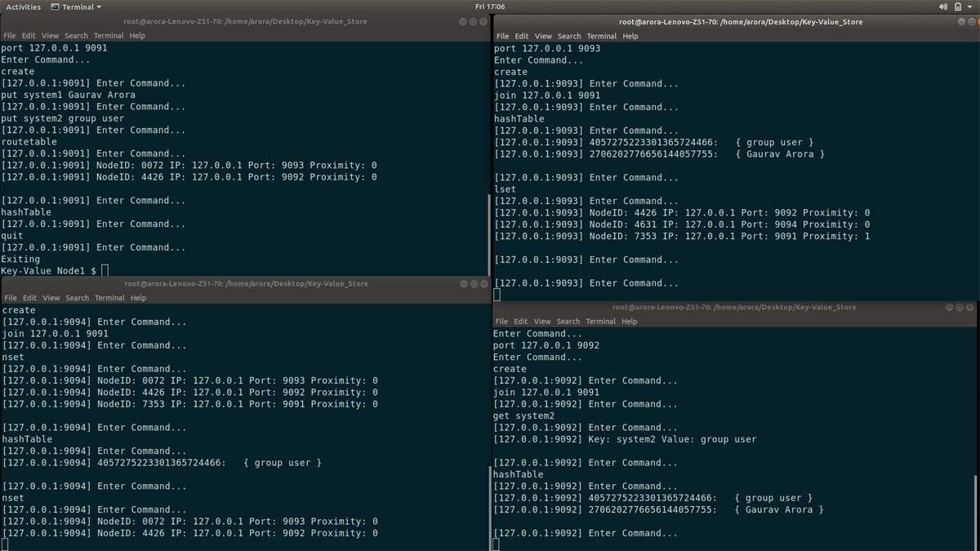The image size is (980, 551).
Task: Open the volume indicator in top bar
Action: pyautogui.click(x=943, y=7)
